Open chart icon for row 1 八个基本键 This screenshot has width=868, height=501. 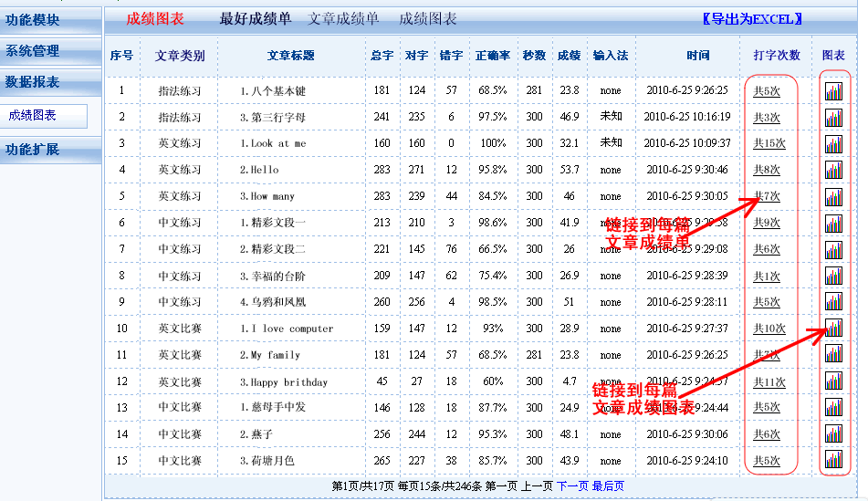pyautogui.click(x=833, y=91)
